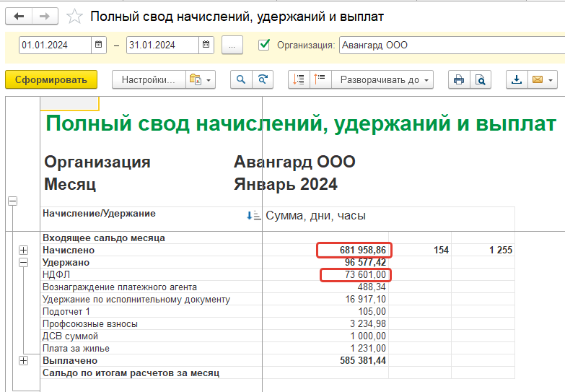
Task: Open Настройки... report settings
Action: (x=149, y=79)
